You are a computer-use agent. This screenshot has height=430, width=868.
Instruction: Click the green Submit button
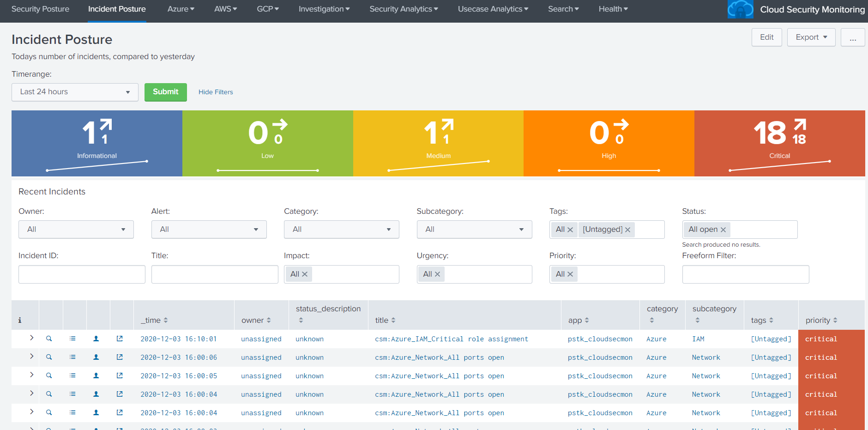point(166,92)
